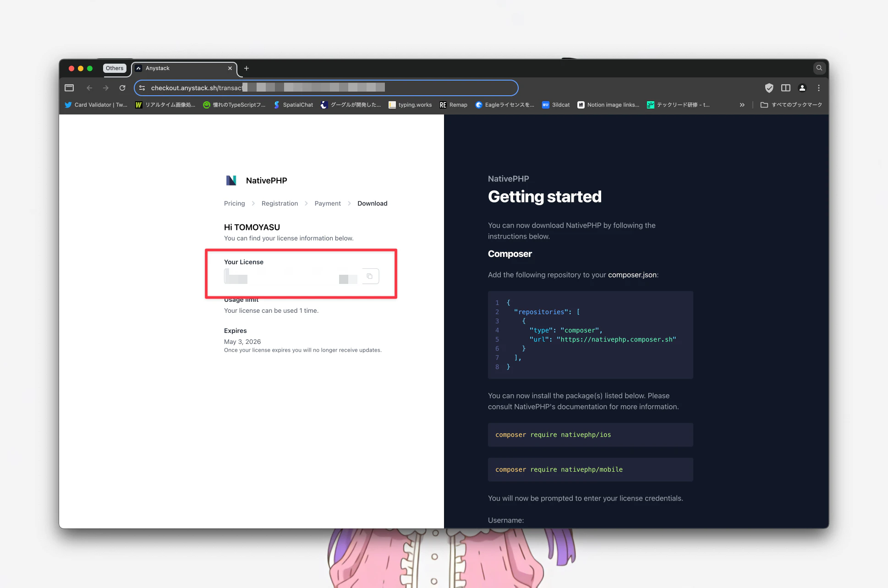Open the SpatialChat bookmark
Viewport: 888px width, 588px height.
(x=293, y=105)
